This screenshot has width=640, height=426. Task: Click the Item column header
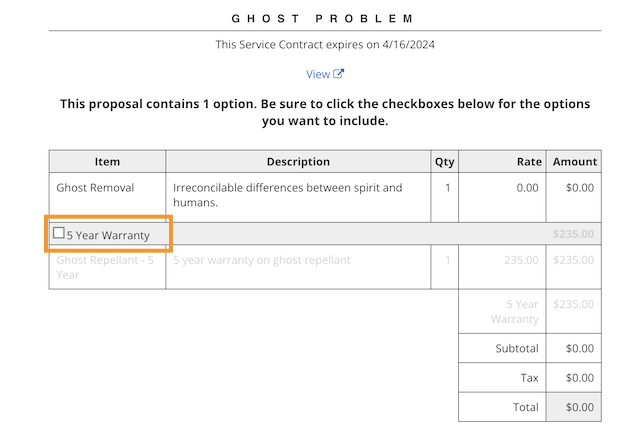coord(107,161)
